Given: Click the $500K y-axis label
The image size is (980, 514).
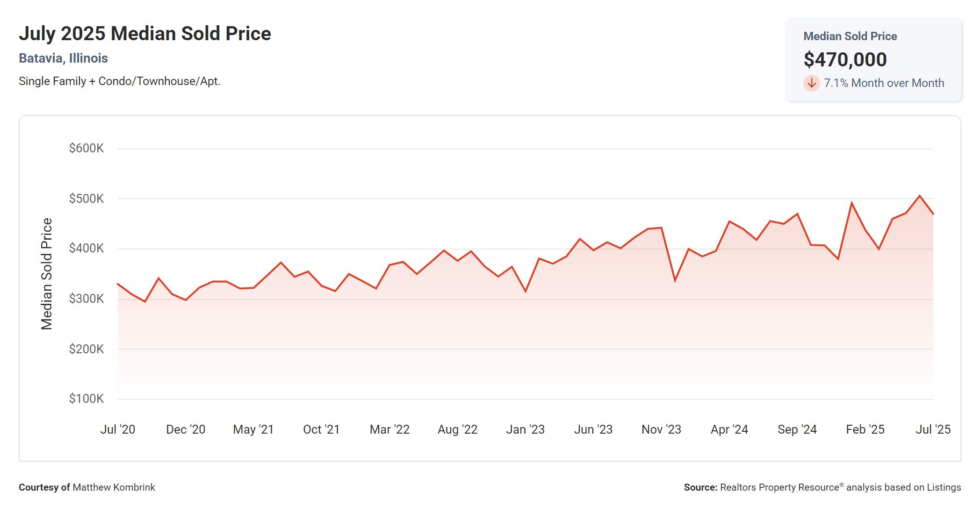Looking at the screenshot, I should [86, 199].
